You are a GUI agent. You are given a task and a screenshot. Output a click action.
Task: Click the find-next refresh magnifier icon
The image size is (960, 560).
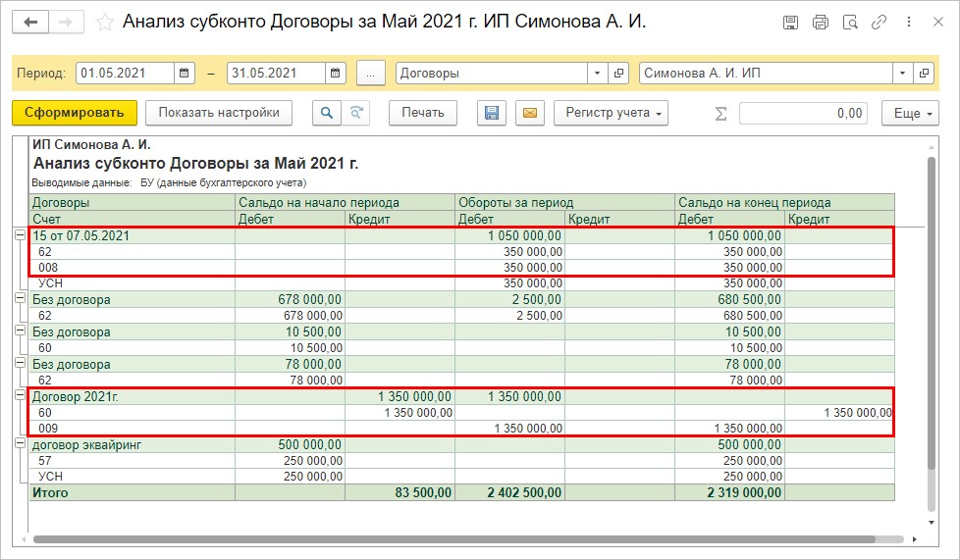[x=355, y=113]
